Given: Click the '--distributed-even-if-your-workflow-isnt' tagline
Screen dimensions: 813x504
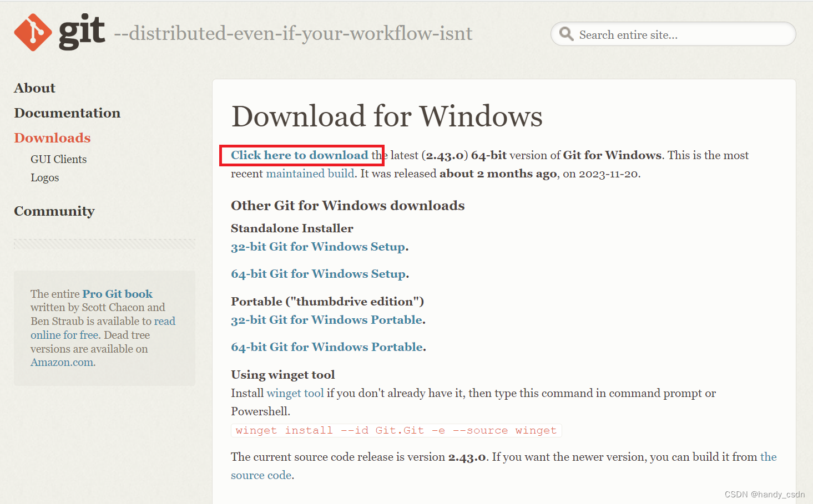Looking at the screenshot, I should click(293, 34).
